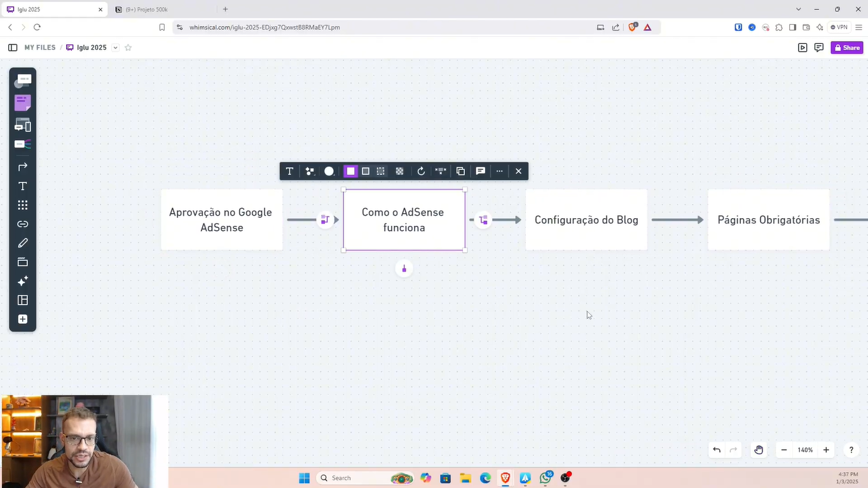Select the sticky note tool
868x488 pixels.
pos(23,102)
